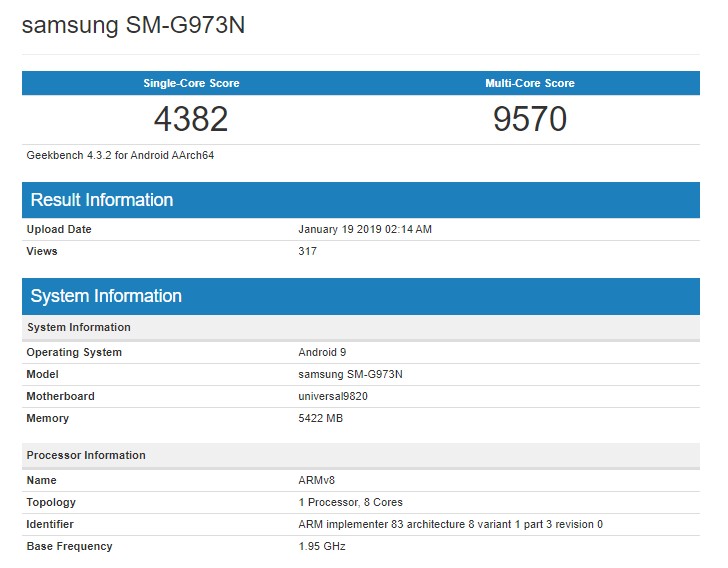Image resolution: width=728 pixels, height=568 pixels.
Task: Select the Upload Date row label
Action: [59, 229]
